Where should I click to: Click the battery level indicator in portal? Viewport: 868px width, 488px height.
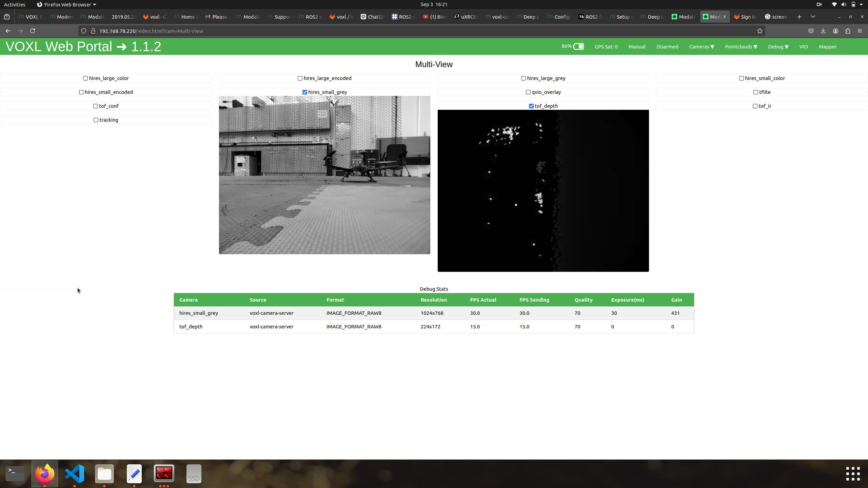pos(573,46)
